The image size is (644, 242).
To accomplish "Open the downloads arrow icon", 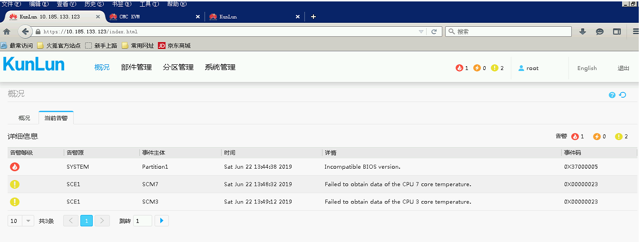I will point(583,31).
